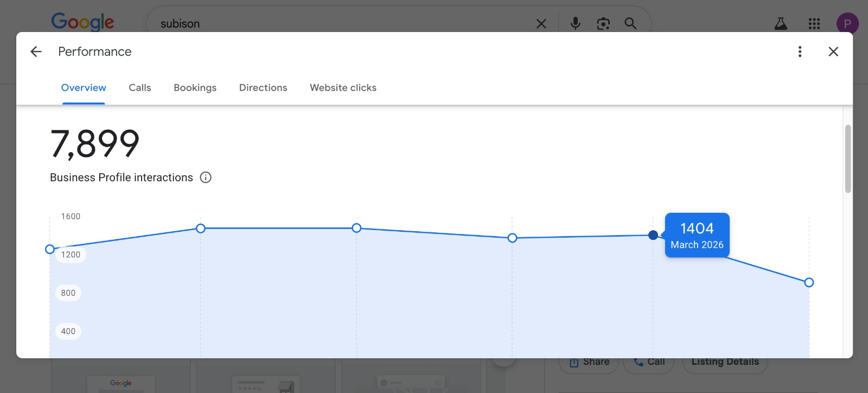Click the Performance dialog title
The width and height of the screenshot is (868, 393).
(95, 52)
